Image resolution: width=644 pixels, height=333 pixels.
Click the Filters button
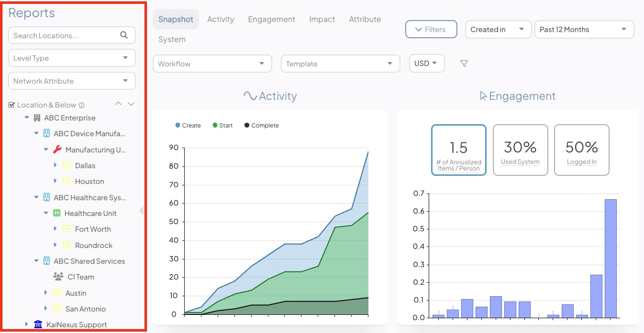[x=431, y=30]
